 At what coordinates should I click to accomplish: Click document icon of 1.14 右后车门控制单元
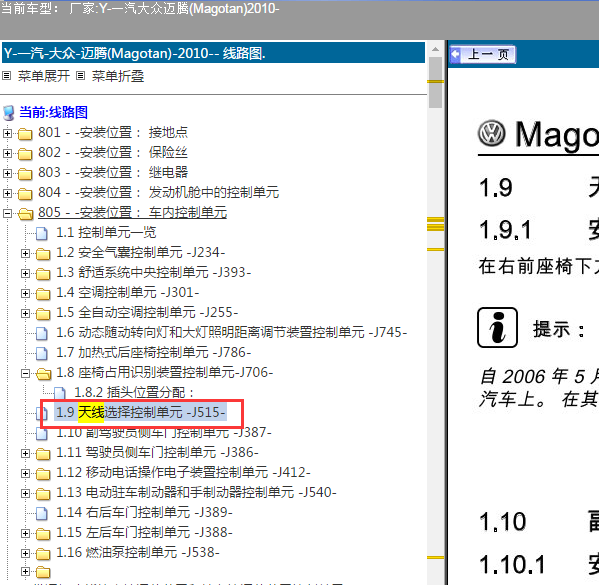pyautogui.click(x=42, y=513)
